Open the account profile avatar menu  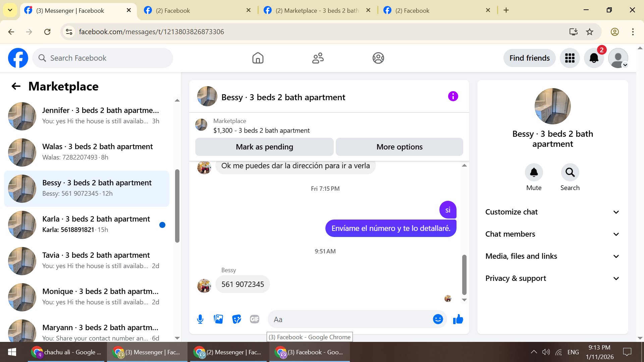[x=618, y=58]
